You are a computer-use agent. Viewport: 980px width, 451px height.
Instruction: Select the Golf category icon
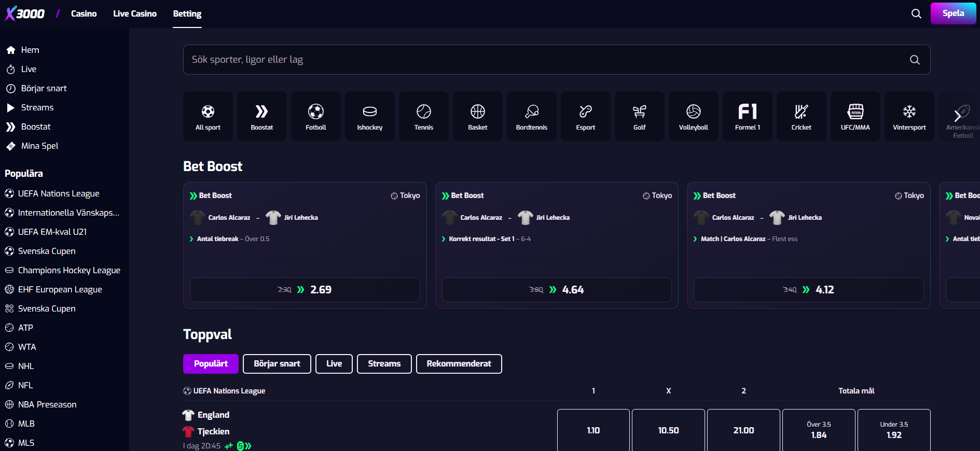point(640,116)
